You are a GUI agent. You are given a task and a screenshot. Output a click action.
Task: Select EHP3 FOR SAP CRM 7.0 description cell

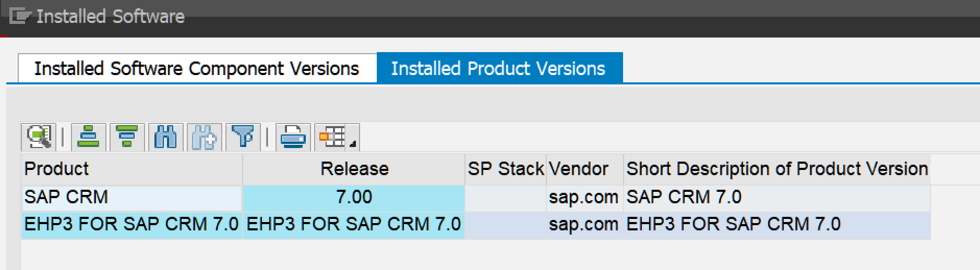click(x=777, y=225)
